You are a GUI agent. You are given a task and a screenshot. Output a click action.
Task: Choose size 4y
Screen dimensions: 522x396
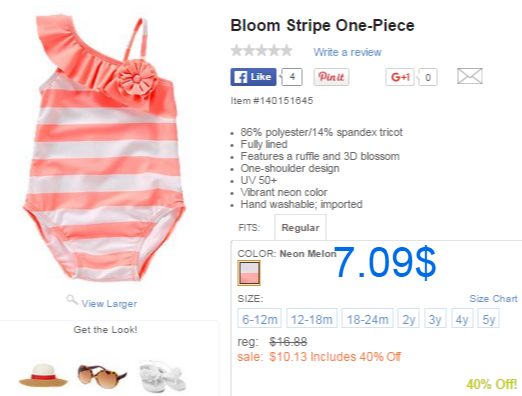(x=462, y=318)
